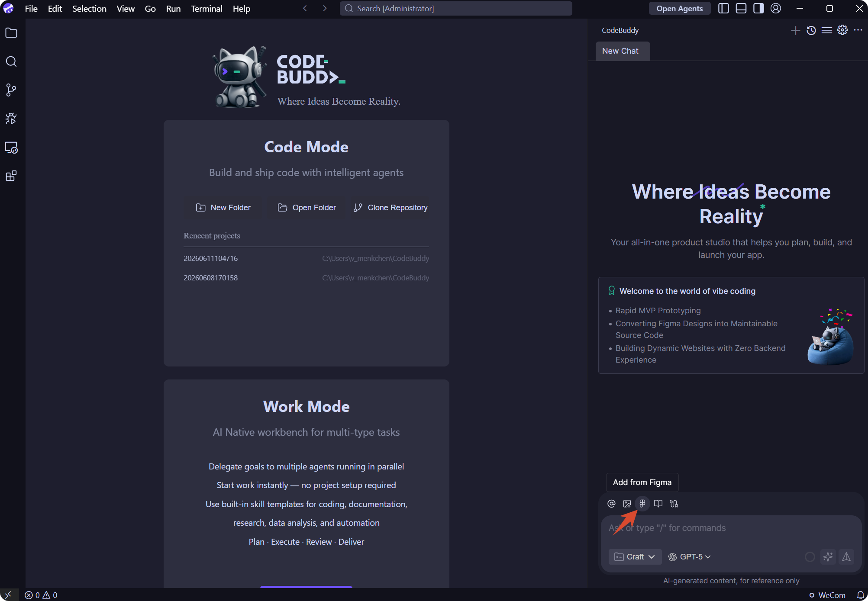The height and width of the screenshot is (601, 868).
Task: Open the Selection menu
Action: tap(89, 9)
